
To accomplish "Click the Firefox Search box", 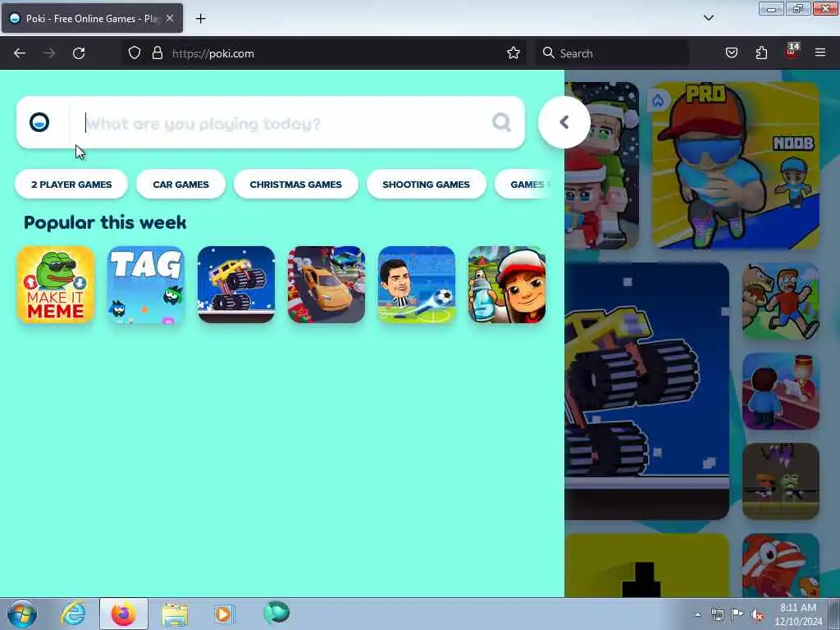I will click(x=612, y=53).
